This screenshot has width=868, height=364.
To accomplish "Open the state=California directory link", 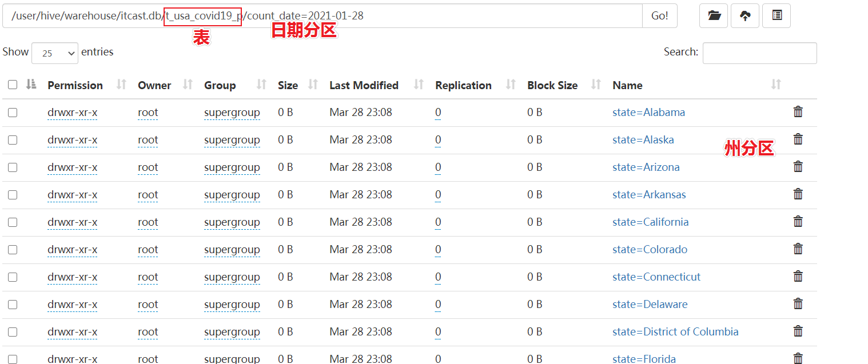I will pyautogui.click(x=651, y=222).
